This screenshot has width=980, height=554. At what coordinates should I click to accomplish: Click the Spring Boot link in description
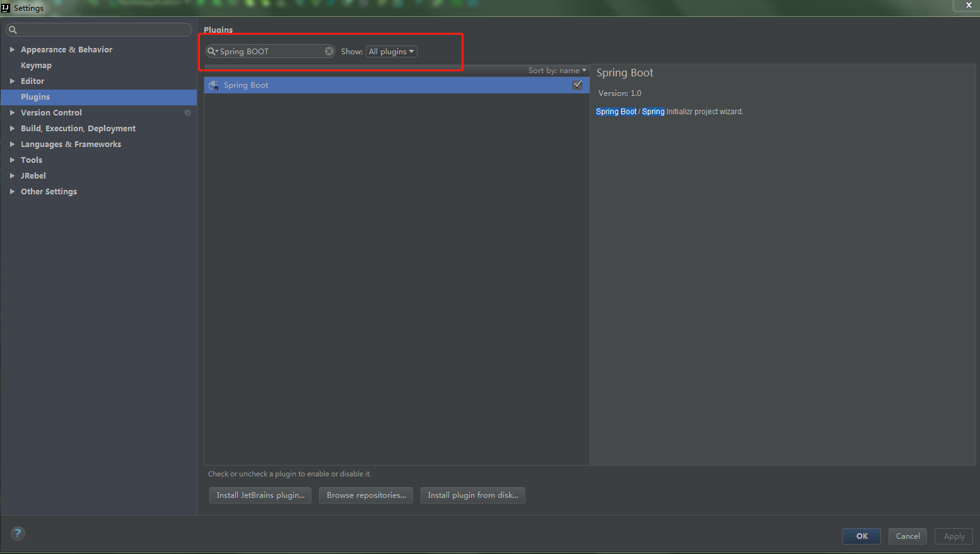[616, 112]
